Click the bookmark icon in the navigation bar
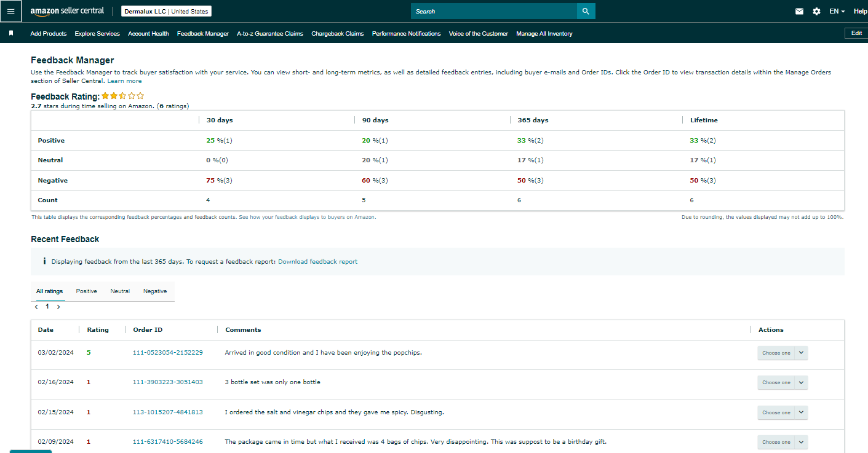This screenshot has width=868, height=453. point(11,33)
